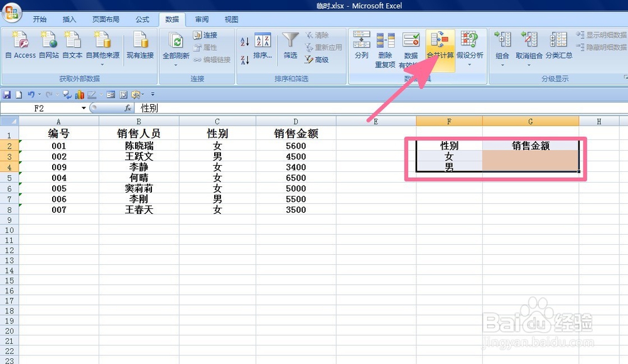Select cell with number 009
Viewport: 628px width, 364px height.
pos(59,167)
